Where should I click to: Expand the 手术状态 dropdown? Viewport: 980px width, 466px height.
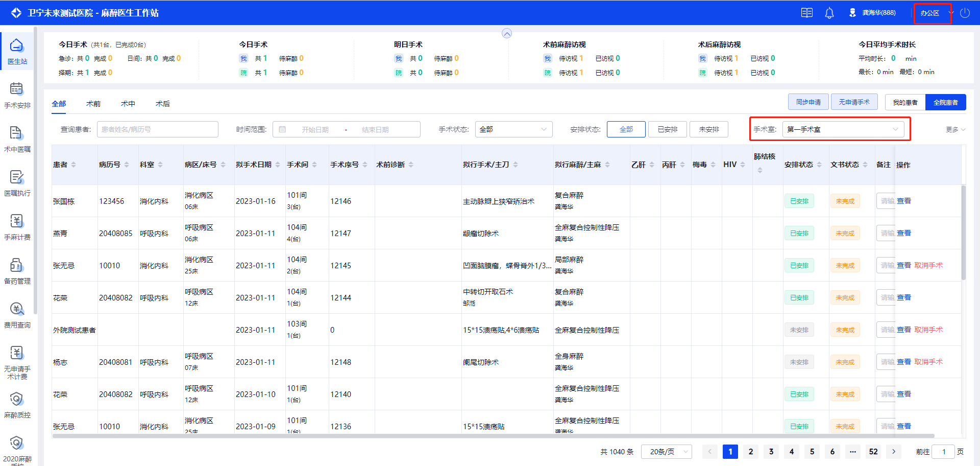(x=513, y=129)
